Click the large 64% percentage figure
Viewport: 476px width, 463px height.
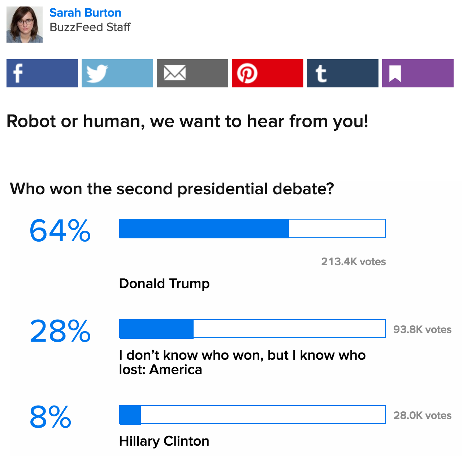pyautogui.click(x=60, y=230)
